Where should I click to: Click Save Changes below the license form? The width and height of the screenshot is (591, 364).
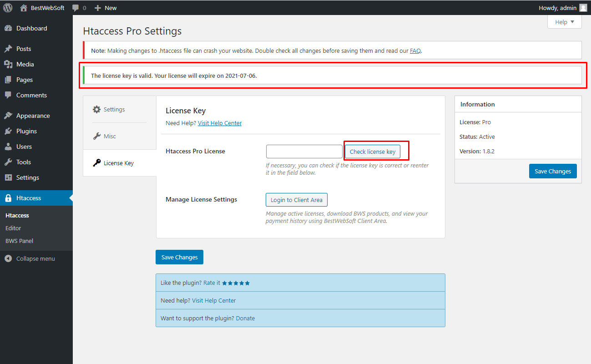(179, 257)
